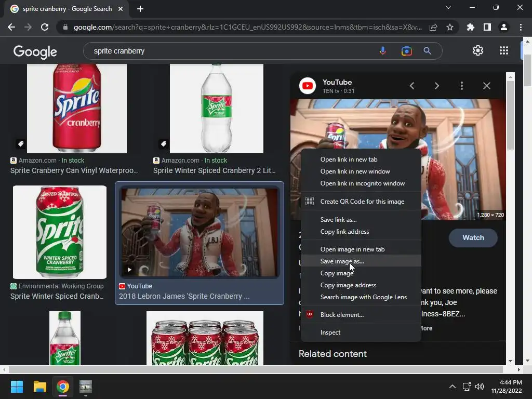Click the YouTube logo in preview panel

308,86
